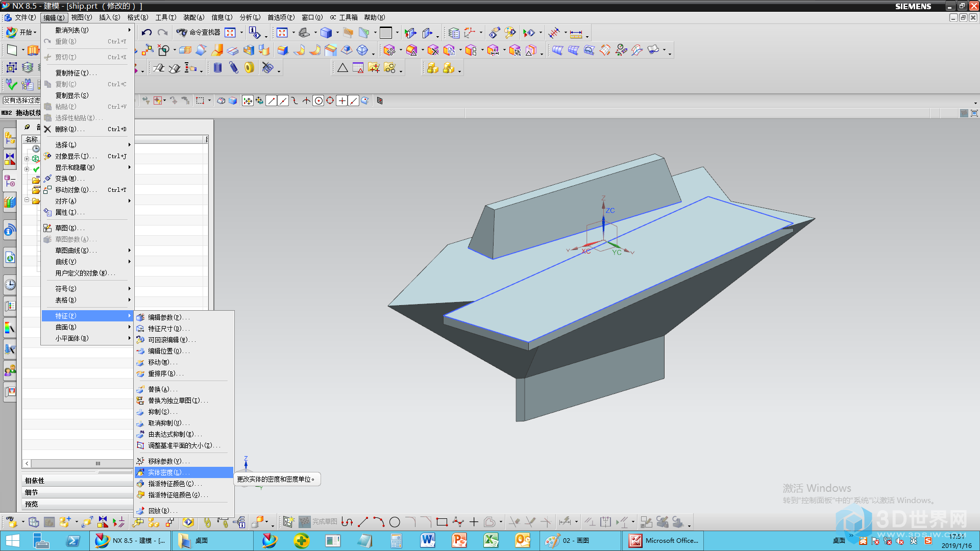Screen dimensions: 980x551
Task: Click the 名称 column header
Action: pyautogui.click(x=32, y=139)
